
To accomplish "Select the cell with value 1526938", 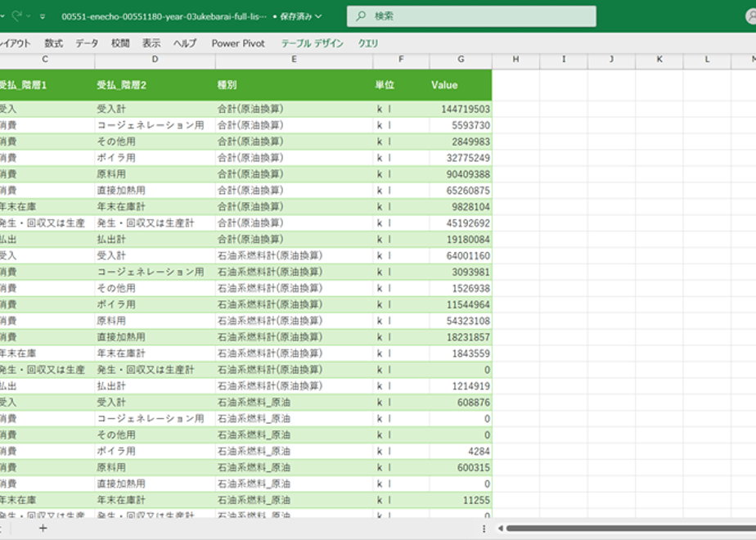I will click(x=461, y=288).
